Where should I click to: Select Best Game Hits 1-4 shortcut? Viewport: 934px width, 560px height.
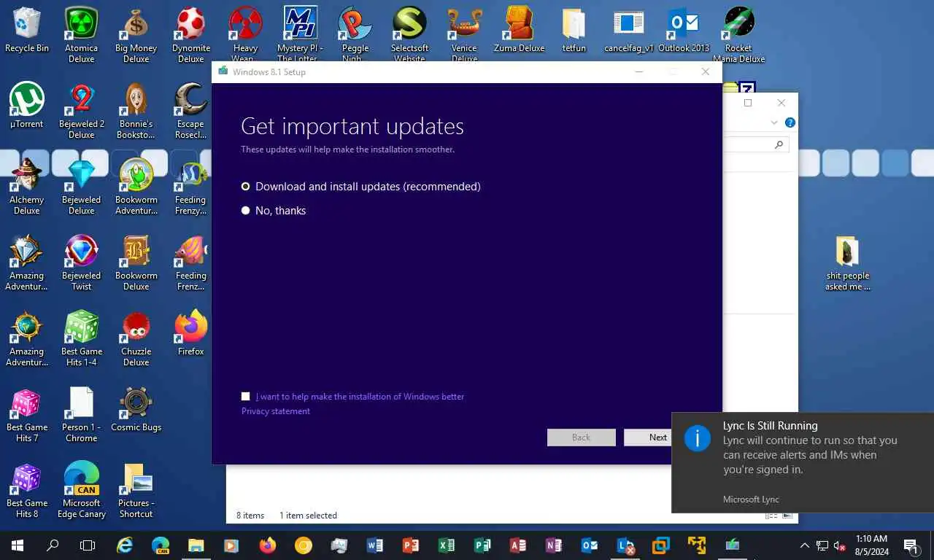click(82, 338)
